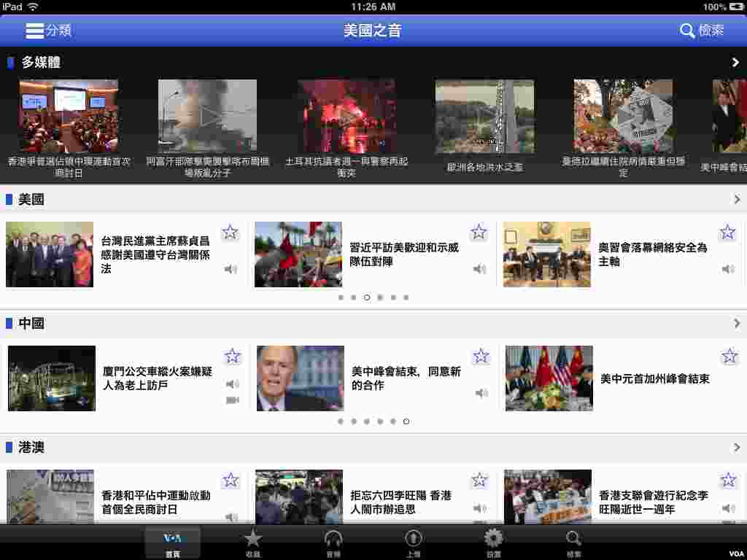Read 美中峰會結束，同意新的合作 headline
The width and height of the screenshot is (747, 560).
pyautogui.click(x=406, y=378)
